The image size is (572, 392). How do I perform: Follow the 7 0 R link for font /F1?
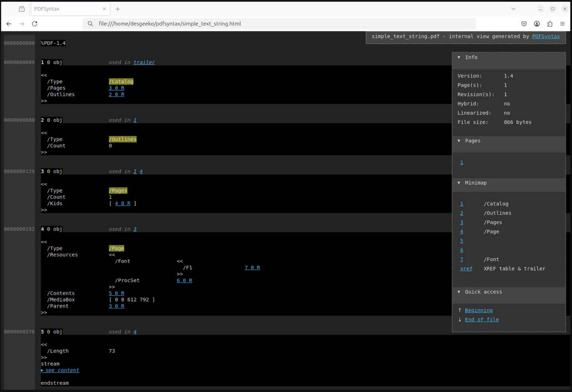[252, 268]
